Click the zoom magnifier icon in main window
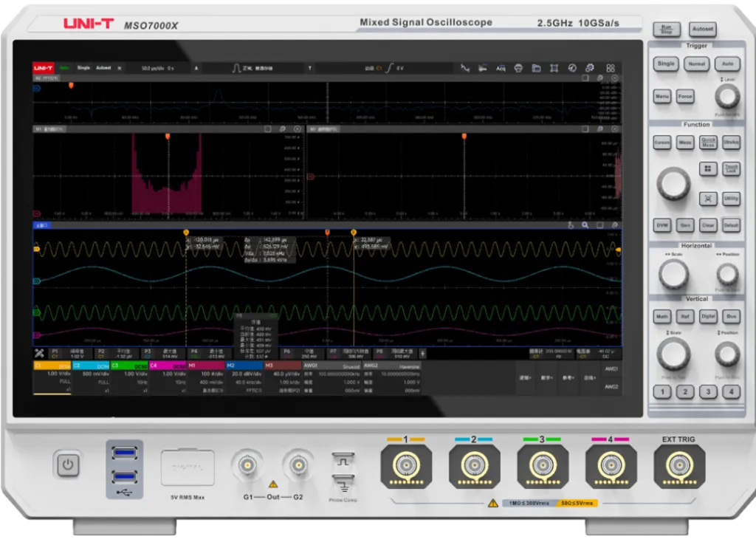Image resolution: width=756 pixels, height=545 pixels. coord(585,225)
